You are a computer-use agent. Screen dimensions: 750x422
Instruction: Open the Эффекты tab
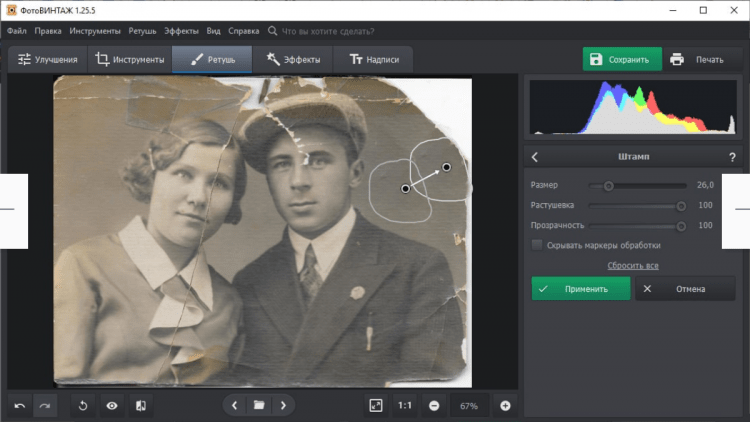point(293,59)
